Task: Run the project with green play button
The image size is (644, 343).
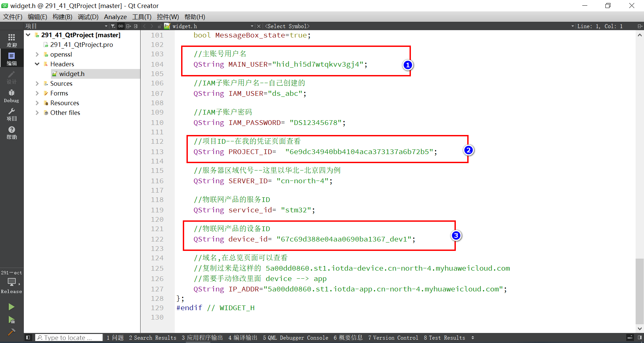Action: (x=11, y=306)
